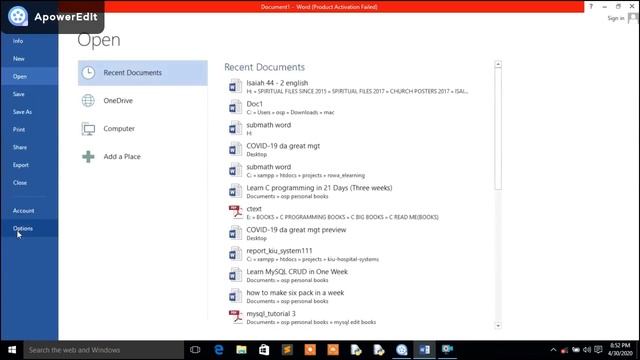640x360 pixels.
Task: Open Learn C programming in 21 Days icon
Action: 235,191
